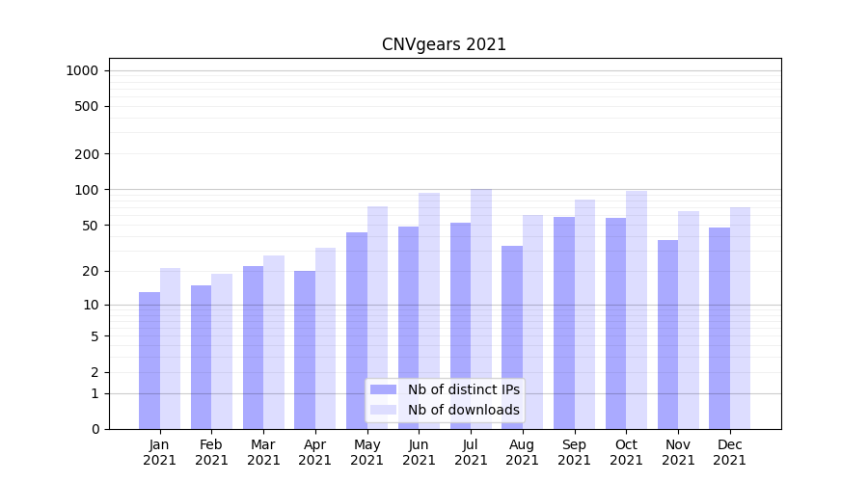Click the Sep 2021 downloads bar
Screen dimensions: 868x482
584,314
